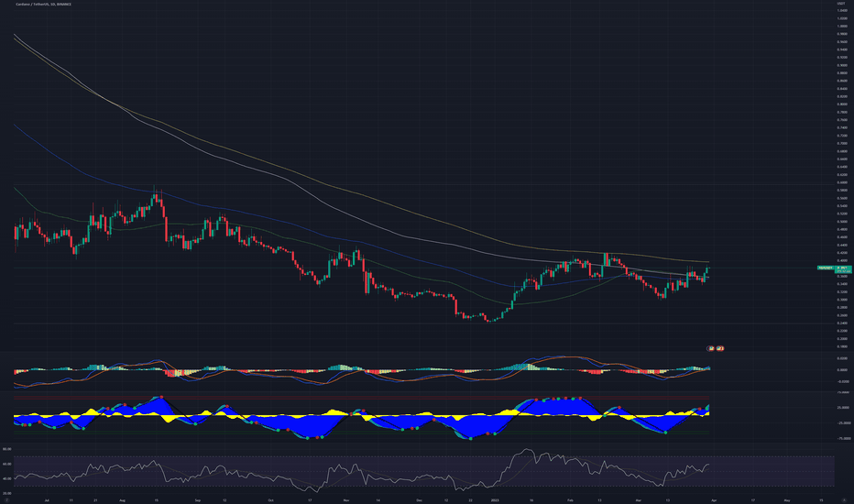Click the 'May' label on the time axis
This screenshot has height=504, width=854.
[x=787, y=499]
